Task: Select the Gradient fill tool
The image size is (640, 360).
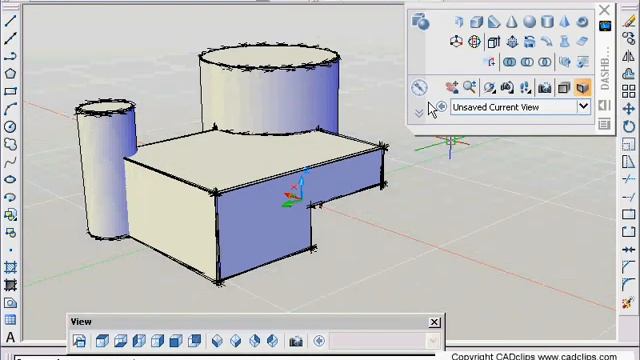Action: 10,285
